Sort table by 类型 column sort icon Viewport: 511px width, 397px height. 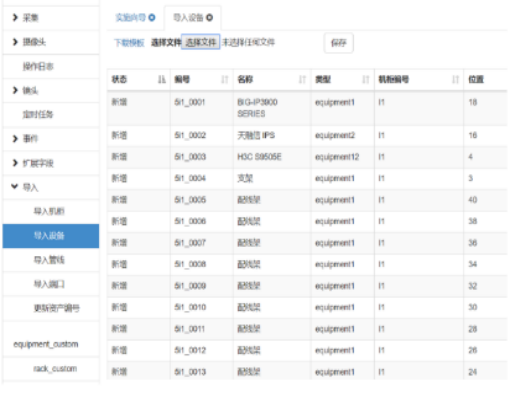pyautogui.click(x=366, y=80)
